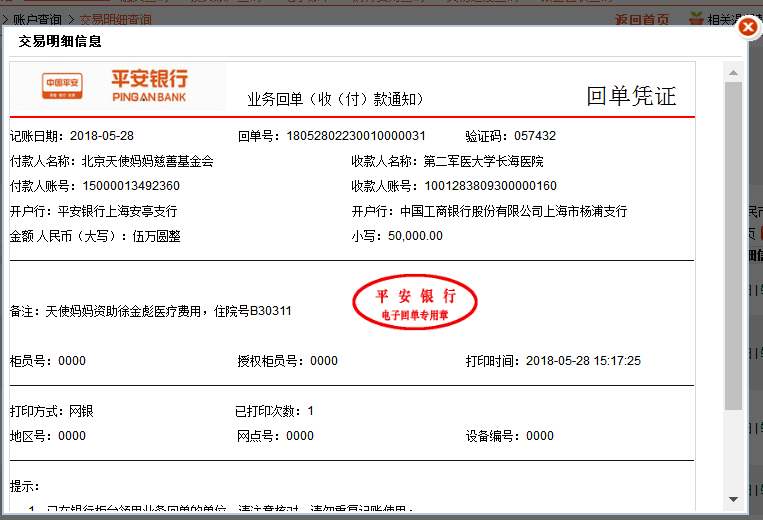
Task: Click the scrollbar down arrow
Action: click(x=733, y=499)
